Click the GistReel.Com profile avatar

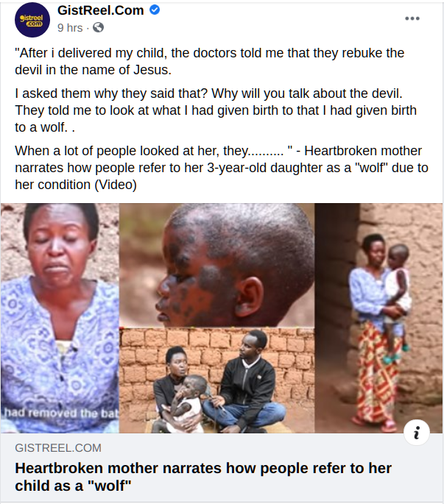(32, 20)
